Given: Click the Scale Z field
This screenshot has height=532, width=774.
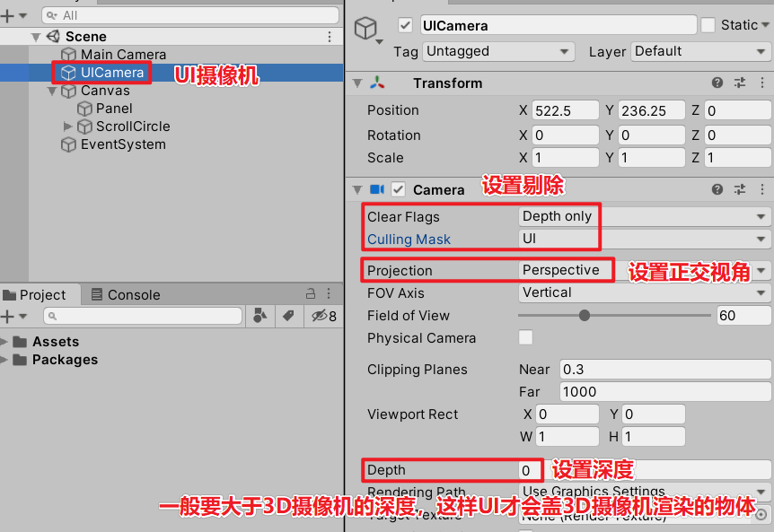Looking at the screenshot, I should pos(738,158).
